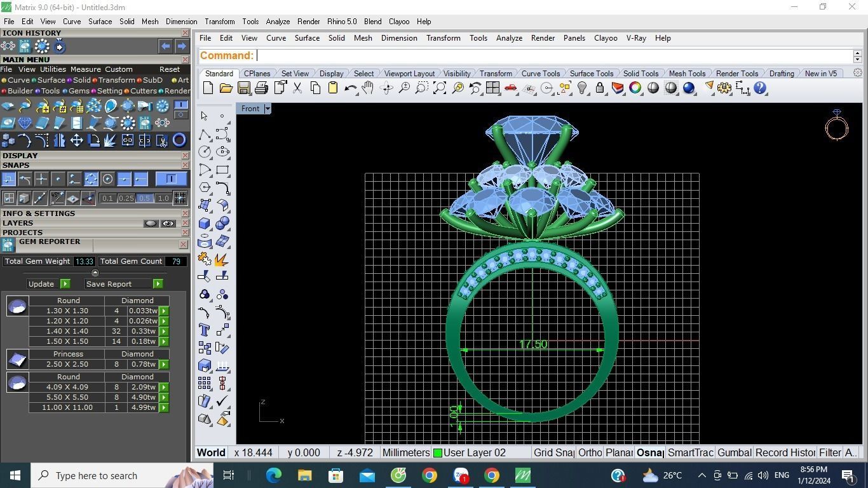
Task: Toggle Ortho mode in status bar
Action: tap(590, 452)
